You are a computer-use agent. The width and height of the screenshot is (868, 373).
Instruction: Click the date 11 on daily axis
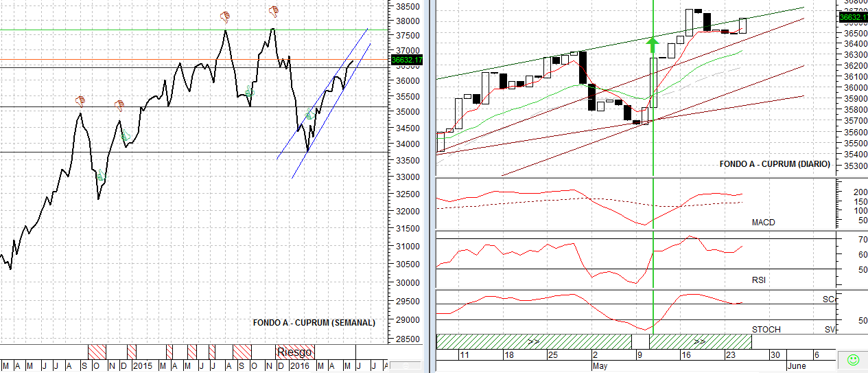465,355
